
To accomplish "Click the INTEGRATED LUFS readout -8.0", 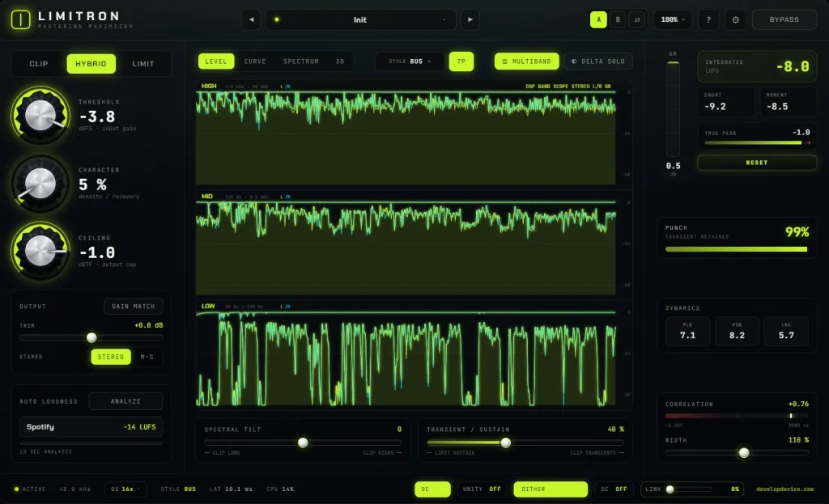I will click(793, 66).
